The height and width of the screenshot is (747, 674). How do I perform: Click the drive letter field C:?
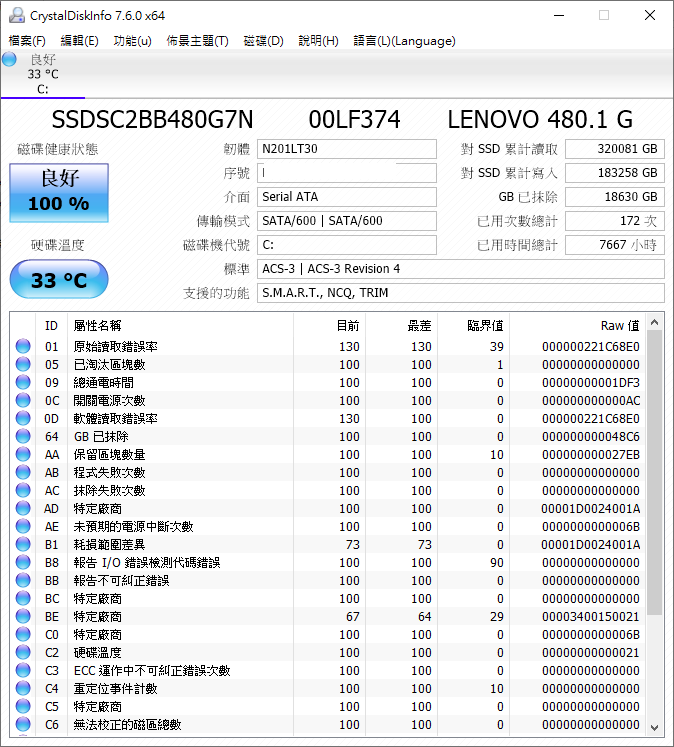coord(347,245)
